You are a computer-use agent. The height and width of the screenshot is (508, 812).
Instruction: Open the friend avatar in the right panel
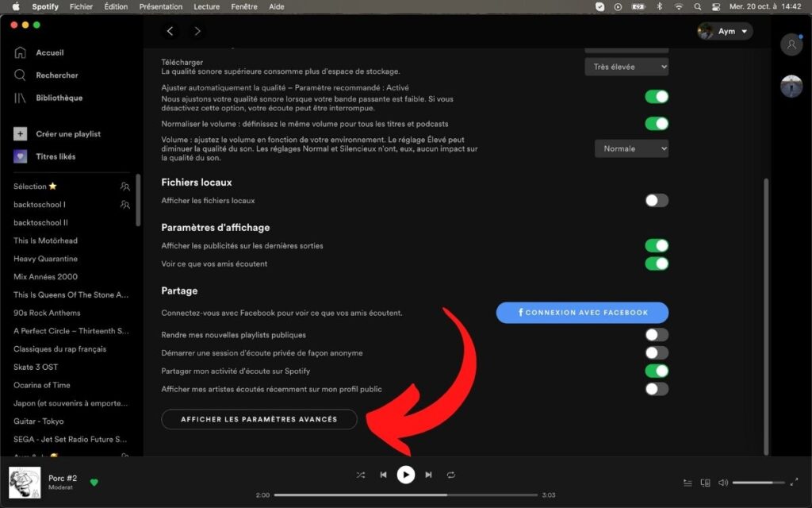coord(791,86)
